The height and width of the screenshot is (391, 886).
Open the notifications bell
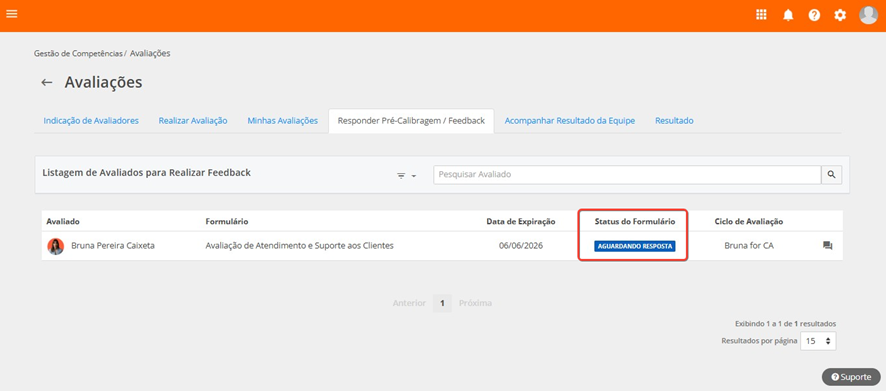tap(788, 15)
